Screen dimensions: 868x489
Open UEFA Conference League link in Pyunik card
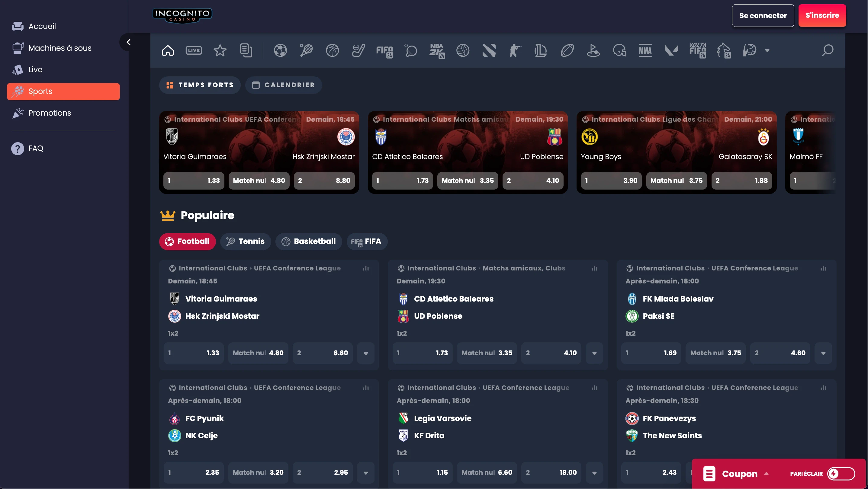pyautogui.click(x=297, y=388)
